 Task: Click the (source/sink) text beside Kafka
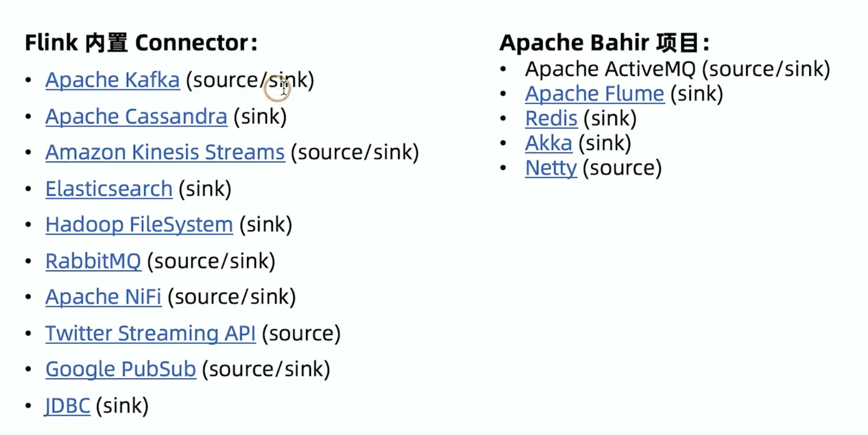(x=250, y=80)
